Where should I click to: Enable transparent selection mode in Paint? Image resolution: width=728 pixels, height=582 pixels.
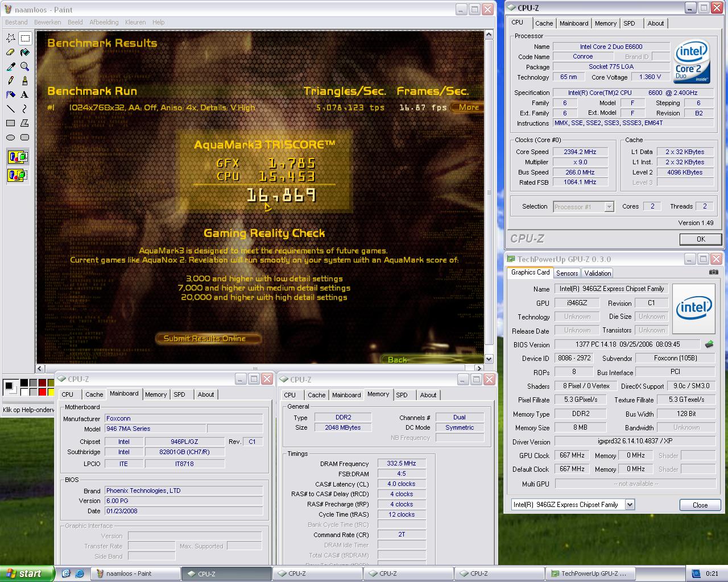tap(18, 174)
